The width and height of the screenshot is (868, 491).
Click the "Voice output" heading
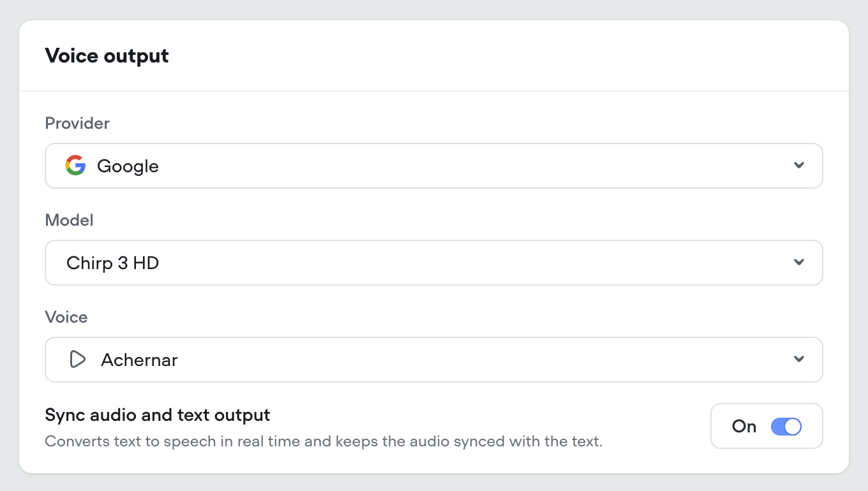[107, 56]
